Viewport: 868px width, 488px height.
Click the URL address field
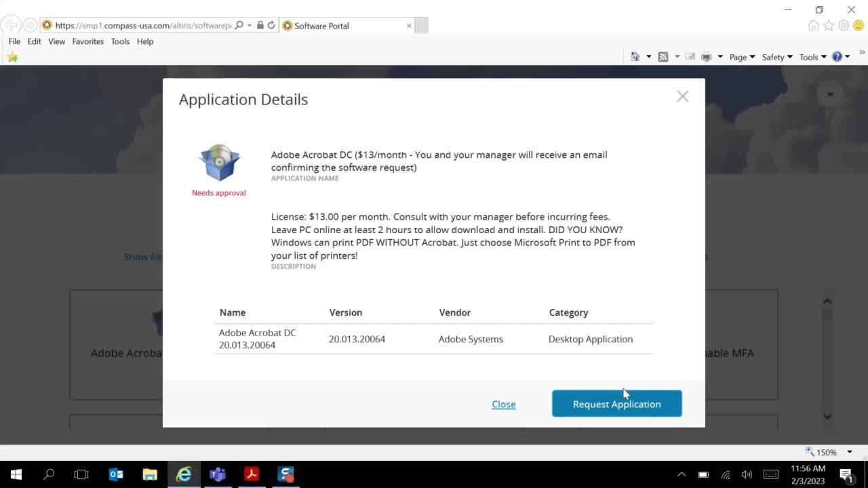(x=142, y=26)
